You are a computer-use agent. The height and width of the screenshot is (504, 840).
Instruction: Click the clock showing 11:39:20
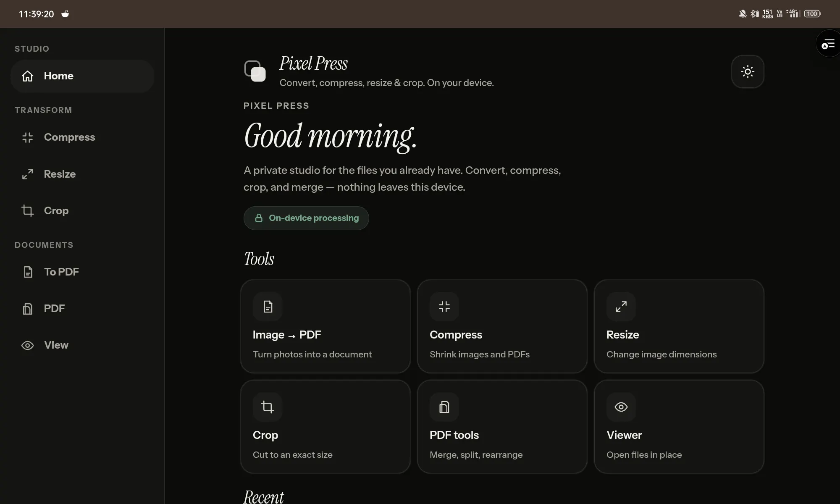coord(37,14)
